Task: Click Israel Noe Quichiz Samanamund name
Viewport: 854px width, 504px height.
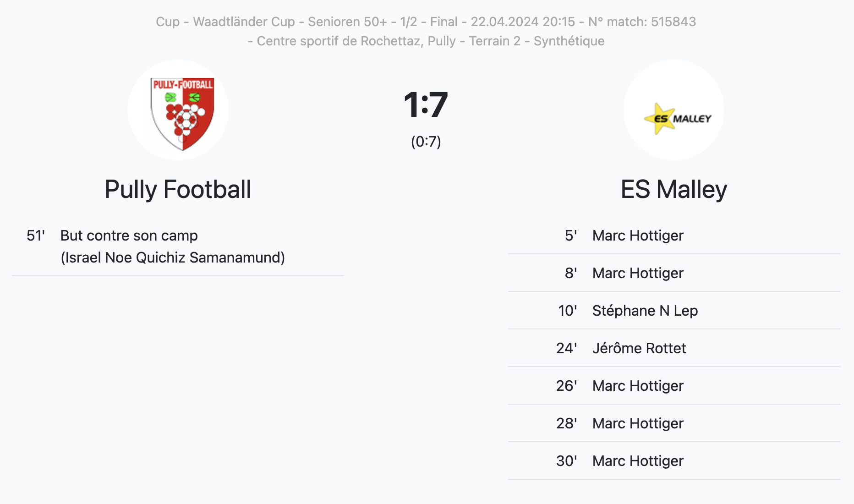Action: (x=173, y=257)
